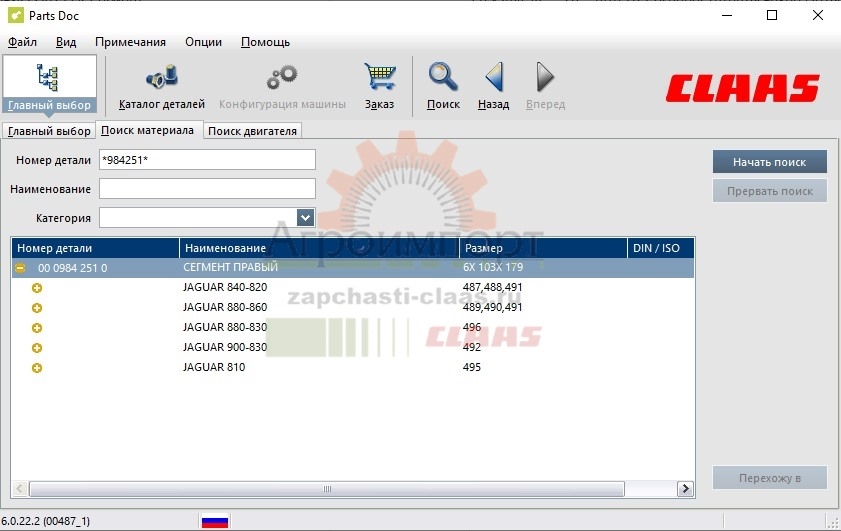Screen dimensions: 841x531
Task: Click the DIN / ISO column header
Action: (x=661, y=248)
